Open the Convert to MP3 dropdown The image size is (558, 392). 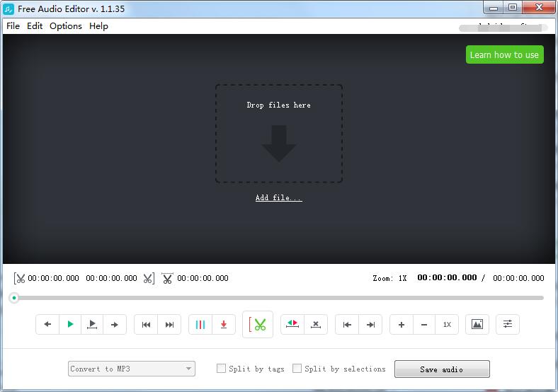[132, 369]
